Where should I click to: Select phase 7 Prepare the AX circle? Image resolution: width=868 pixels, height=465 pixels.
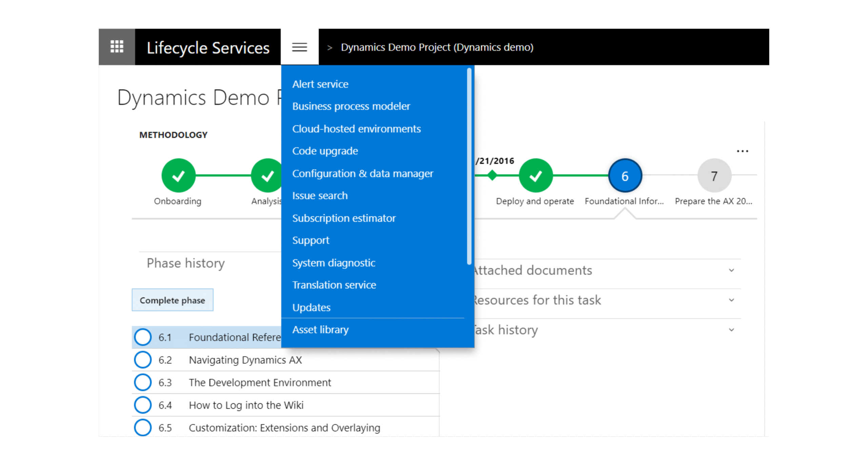click(714, 176)
